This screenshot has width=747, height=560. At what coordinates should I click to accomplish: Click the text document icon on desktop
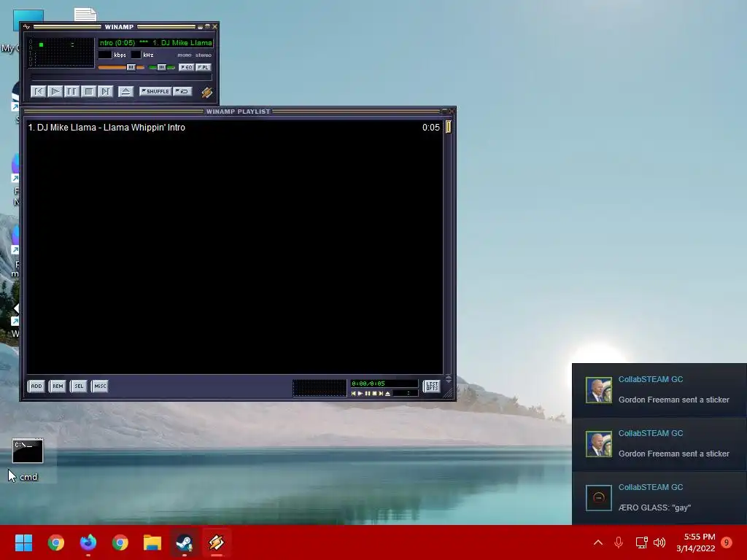point(85,15)
